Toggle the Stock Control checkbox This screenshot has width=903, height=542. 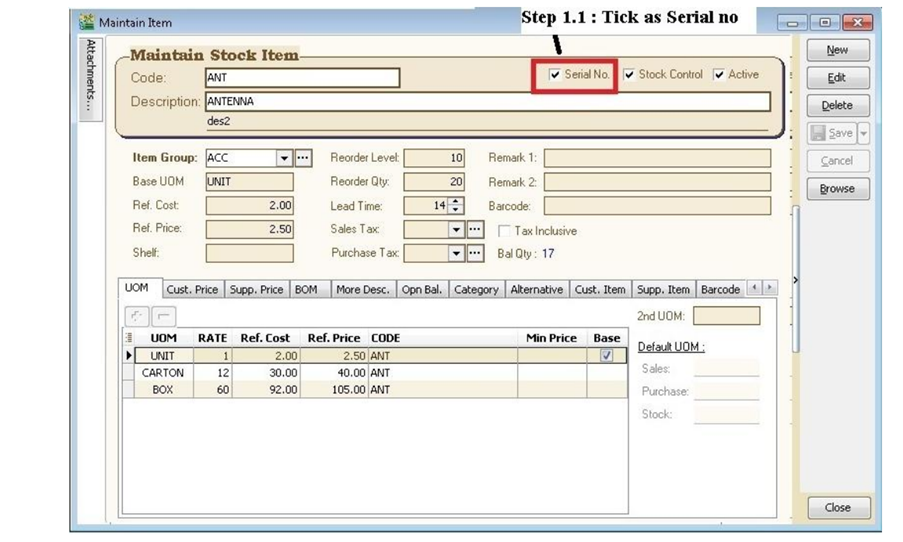(629, 75)
